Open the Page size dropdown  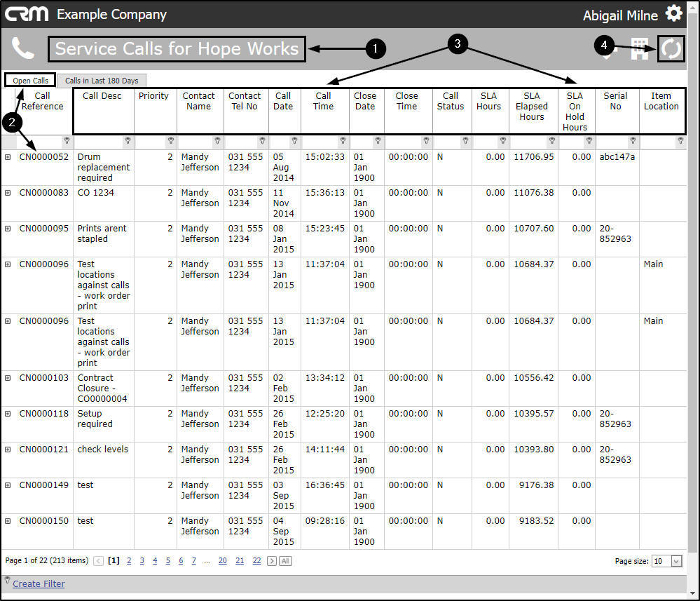coord(676,561)
